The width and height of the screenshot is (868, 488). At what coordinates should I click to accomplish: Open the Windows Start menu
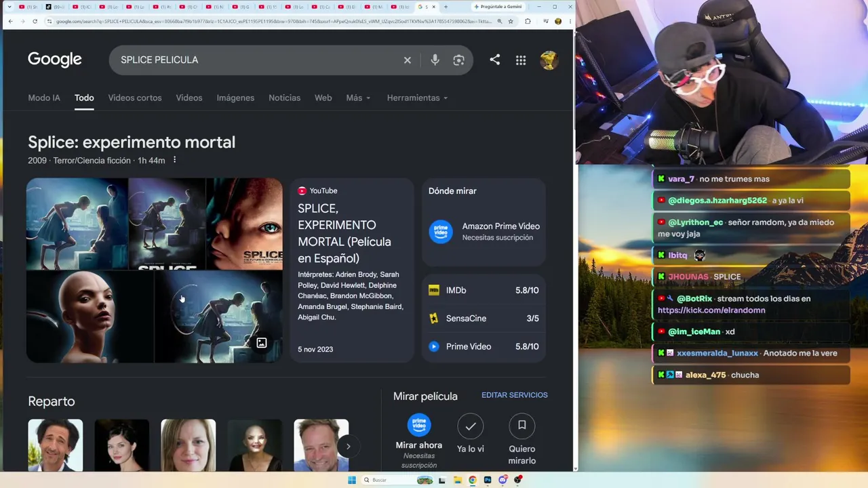click(351, 480)
